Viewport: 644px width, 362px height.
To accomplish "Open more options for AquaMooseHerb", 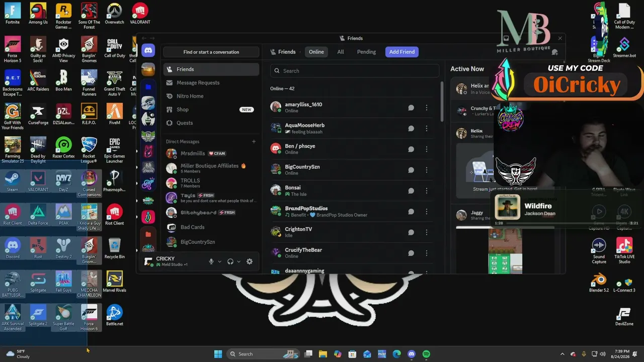I will 427,128.
